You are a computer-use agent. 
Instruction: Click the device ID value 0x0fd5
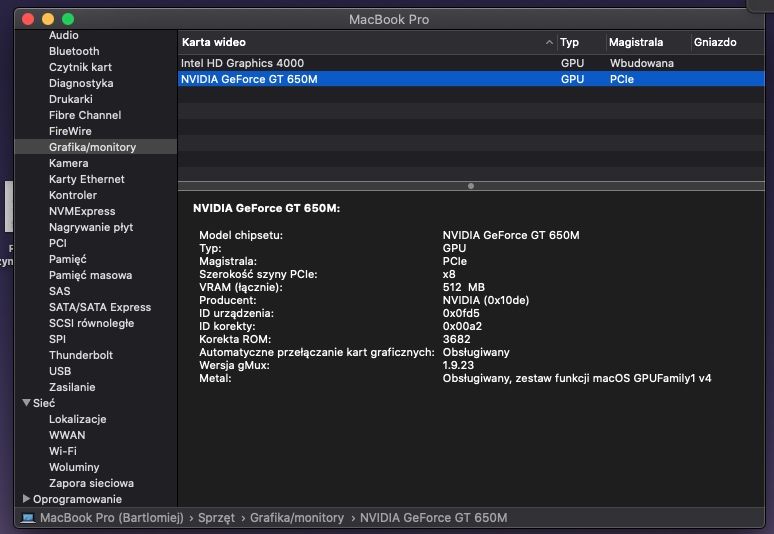(461, 313)
